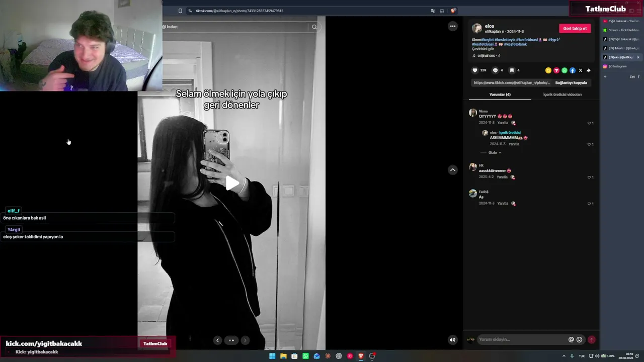This screenshot has width=644, height=362.
Task: Click the red post comment arrow button
Action: tap(592, 339)
